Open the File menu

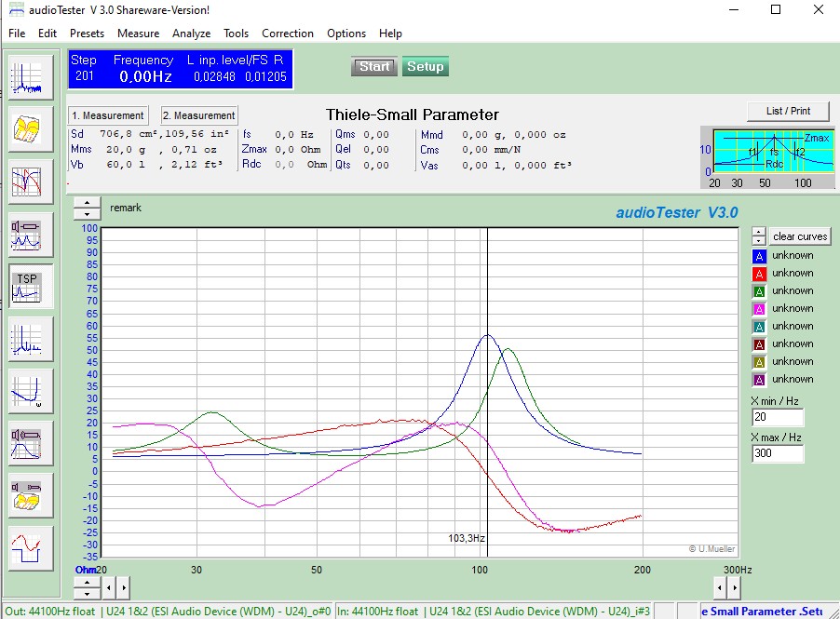coord(17,34)
